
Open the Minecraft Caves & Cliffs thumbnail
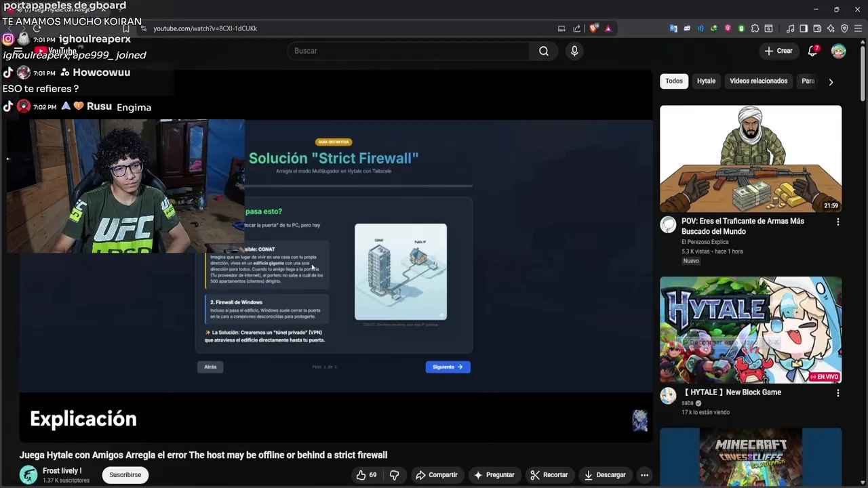coord(751,457)
